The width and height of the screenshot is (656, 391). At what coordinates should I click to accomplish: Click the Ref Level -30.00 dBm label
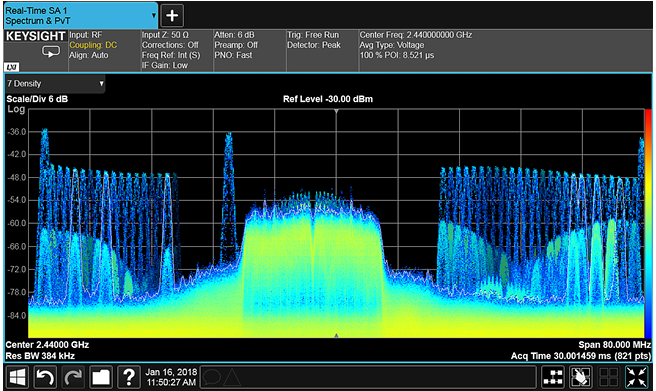(x=328, y=99)
